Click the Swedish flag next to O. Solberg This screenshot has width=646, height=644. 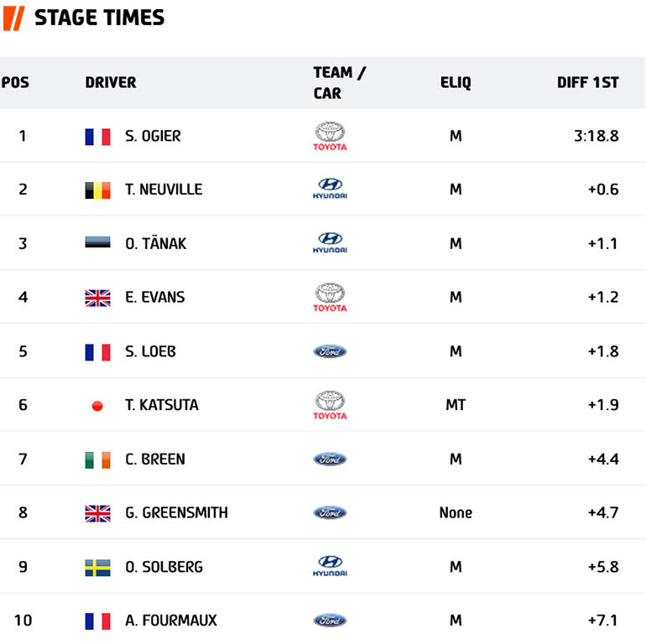click(x=97, y=568)
